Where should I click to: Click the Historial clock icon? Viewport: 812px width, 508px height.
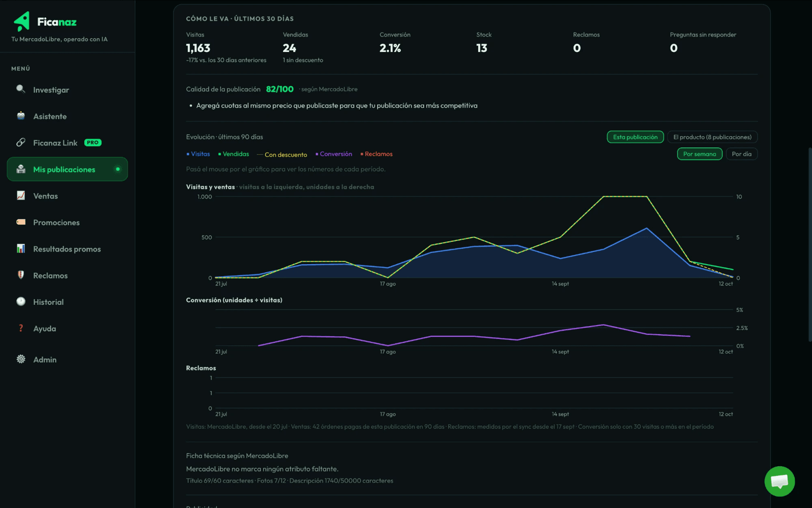(21, 301)
